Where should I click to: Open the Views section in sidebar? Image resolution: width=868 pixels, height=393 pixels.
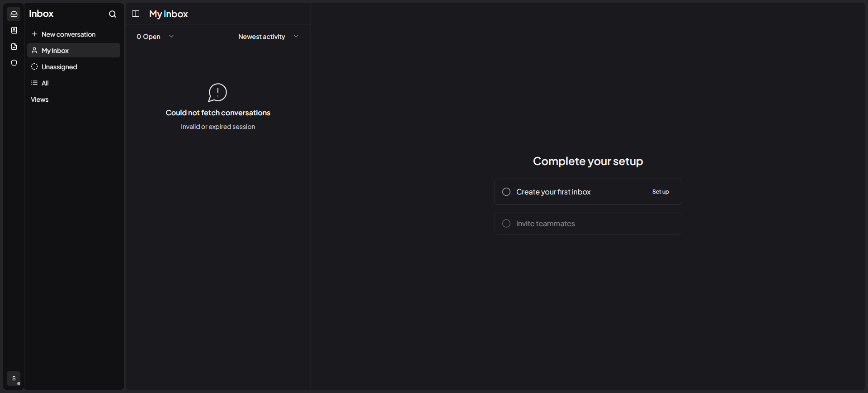pos(39,99)
